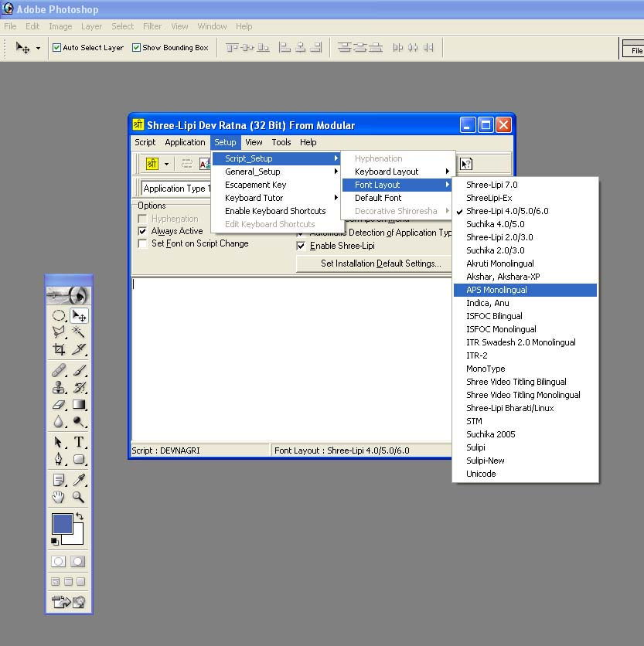Select the Crop tool
The height and width of the screenshot is (646, 644).
pyautogui.click(x=59, y=349)
